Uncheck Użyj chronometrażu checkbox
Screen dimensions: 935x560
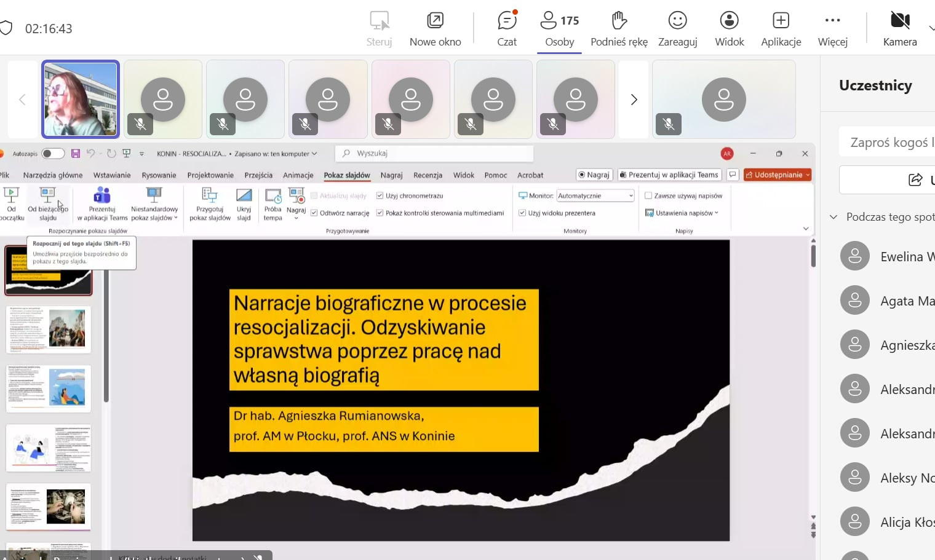(x=380, y=196)
